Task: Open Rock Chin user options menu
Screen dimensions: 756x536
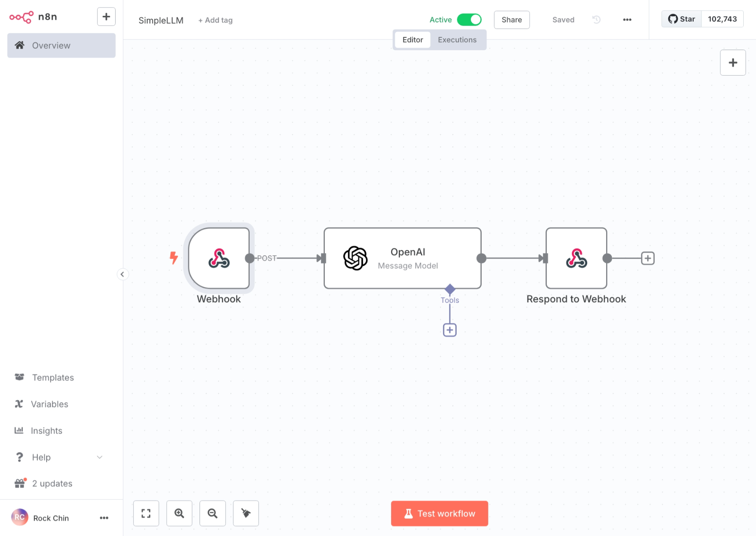Action: (x=104, y=518)
